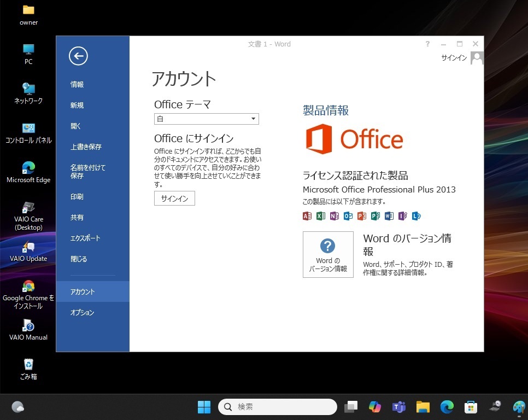Click the Copilot icon in the taskbar

click(x=374, y=407)
